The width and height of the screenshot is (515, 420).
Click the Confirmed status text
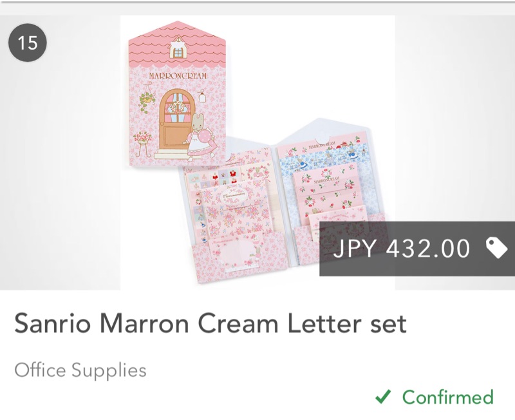448,397
